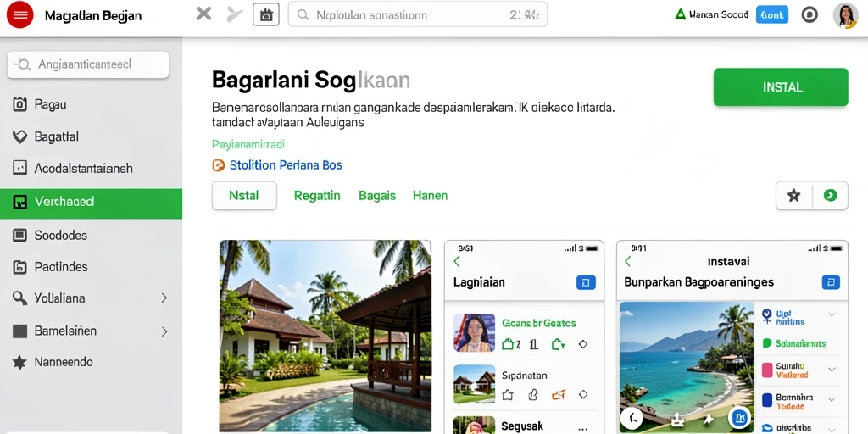Select Verchaedcl in the sidebar
The width and height of the screenshot is (868, 434).
91,202
